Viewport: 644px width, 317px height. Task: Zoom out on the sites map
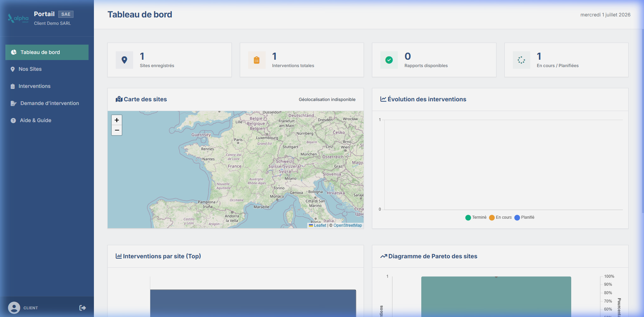coord(117,130)
